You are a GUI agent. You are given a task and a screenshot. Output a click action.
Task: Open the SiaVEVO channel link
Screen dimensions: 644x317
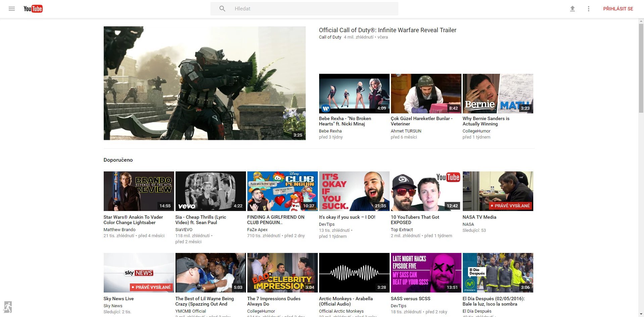pyautogui.click(x=184, y=230)
